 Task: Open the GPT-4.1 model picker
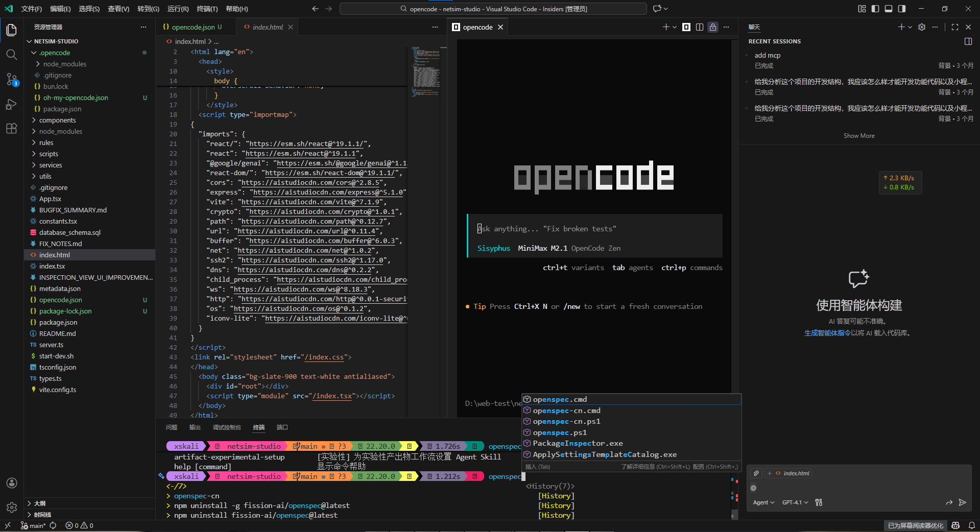coord(795,502)
